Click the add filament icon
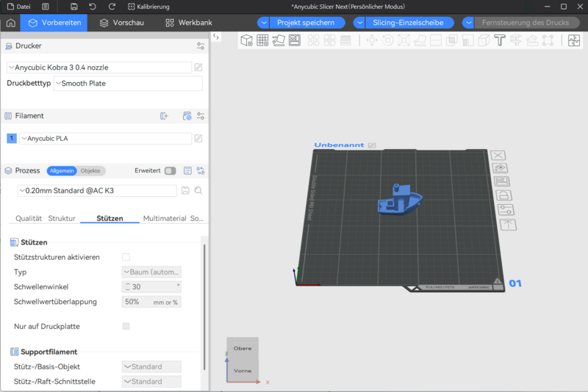The width and height of the screenshot is (588, 392). point(164,116)
